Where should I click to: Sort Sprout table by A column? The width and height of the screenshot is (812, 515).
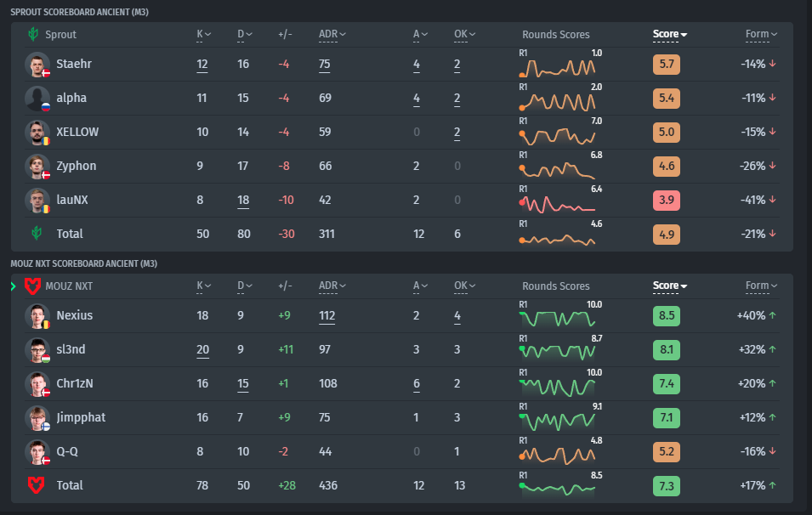click(420, 35)
